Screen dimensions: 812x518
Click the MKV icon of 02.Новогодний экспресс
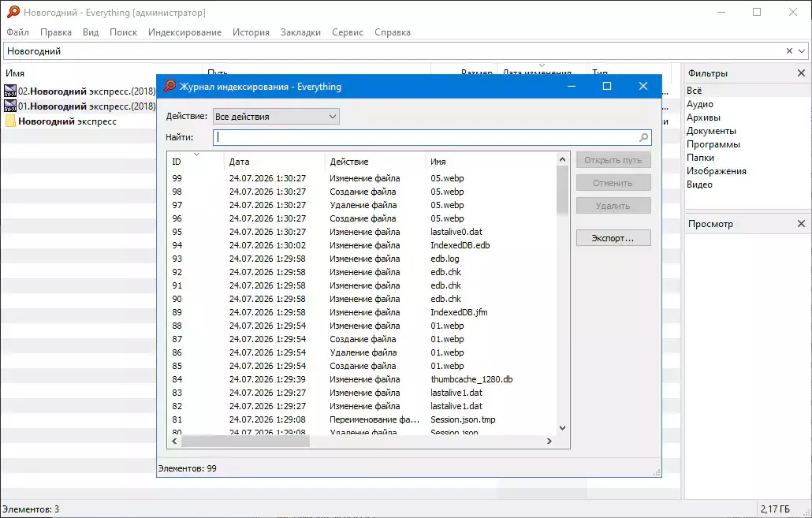pos(9,91)
